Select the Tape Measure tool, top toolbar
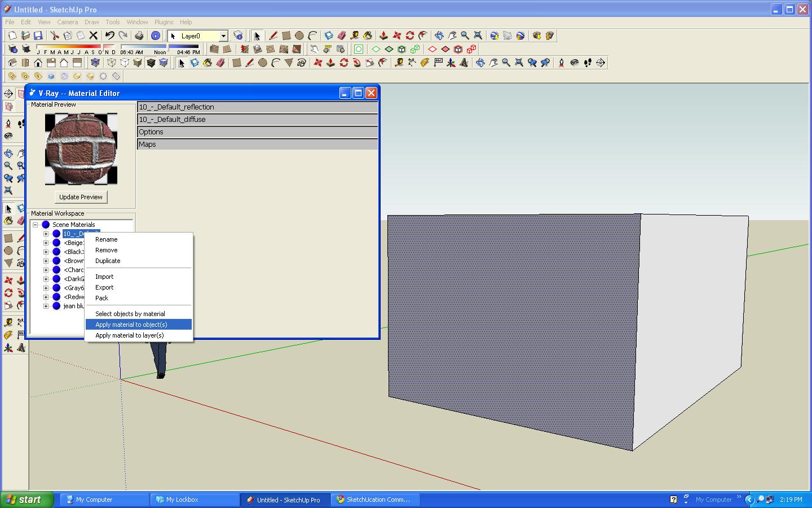 pos(354,36)
